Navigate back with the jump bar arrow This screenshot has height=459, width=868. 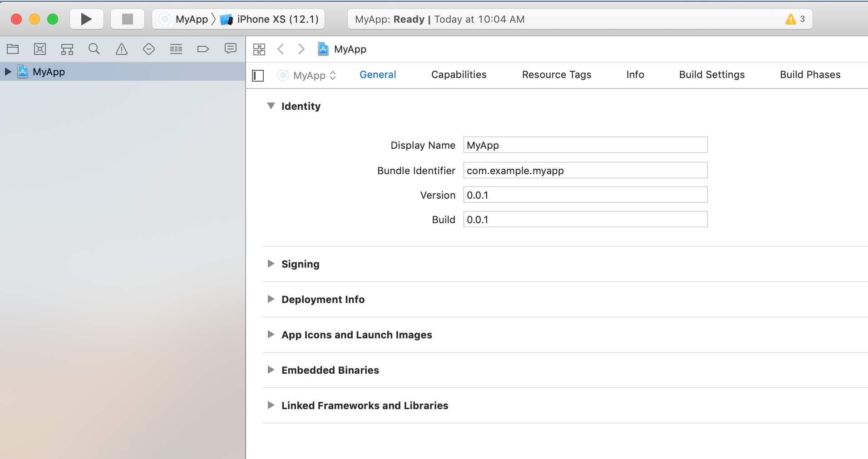tap(281, 49)
